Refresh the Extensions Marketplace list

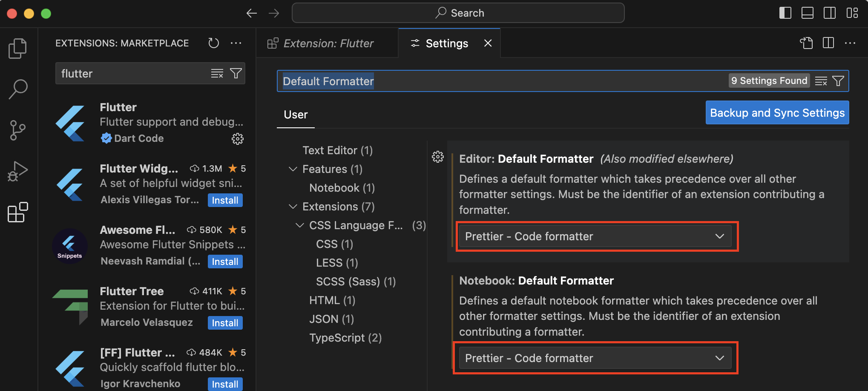213,43
